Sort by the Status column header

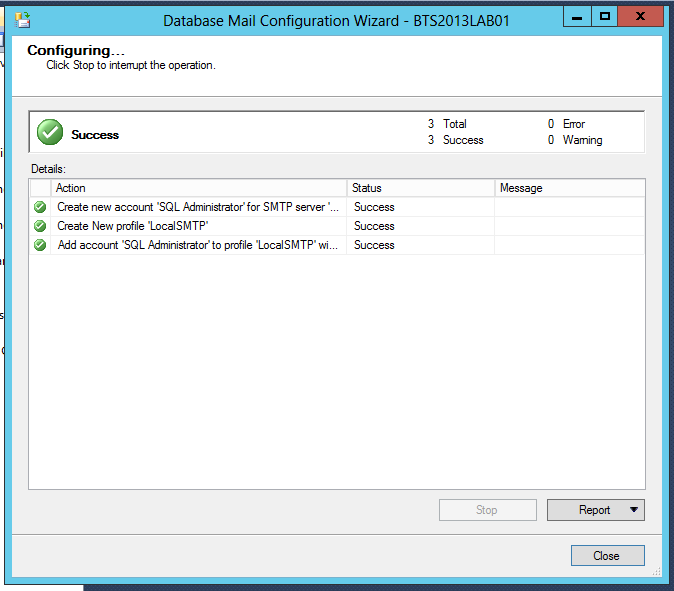pos(420,188)
